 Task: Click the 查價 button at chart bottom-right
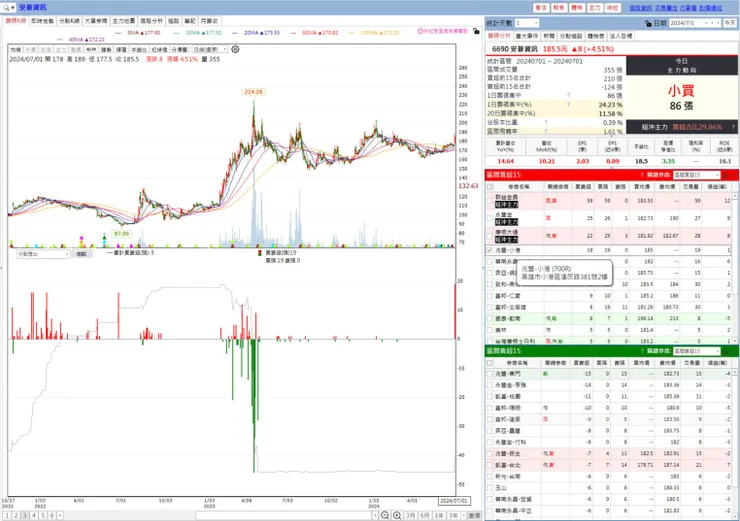(x=475, y=515)
